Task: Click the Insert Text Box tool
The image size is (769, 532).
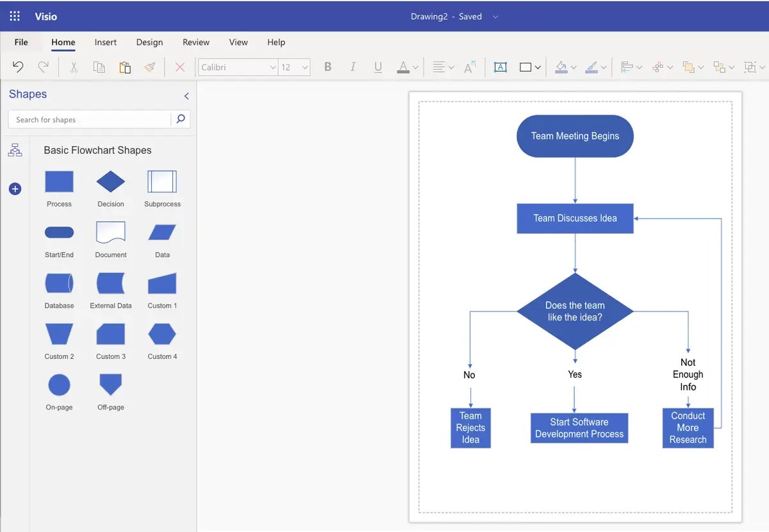Action: (x=500, y=67)
